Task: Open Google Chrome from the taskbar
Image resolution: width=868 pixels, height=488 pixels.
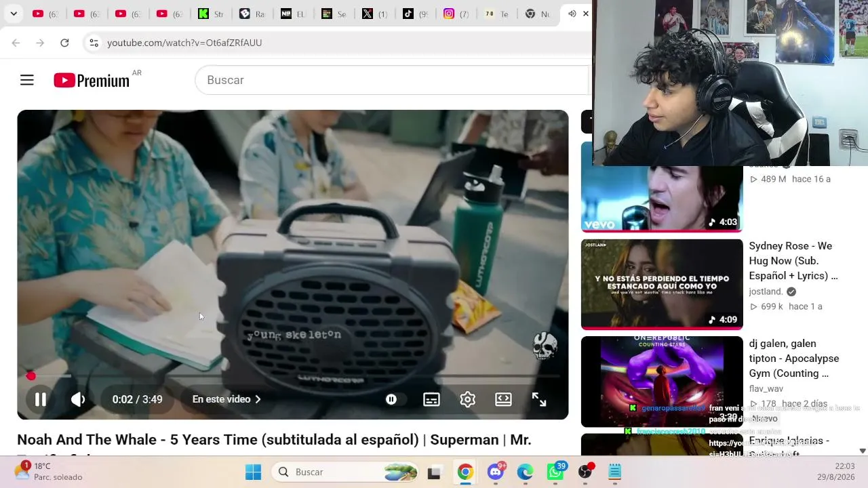Action: click(x=465, y=472)
